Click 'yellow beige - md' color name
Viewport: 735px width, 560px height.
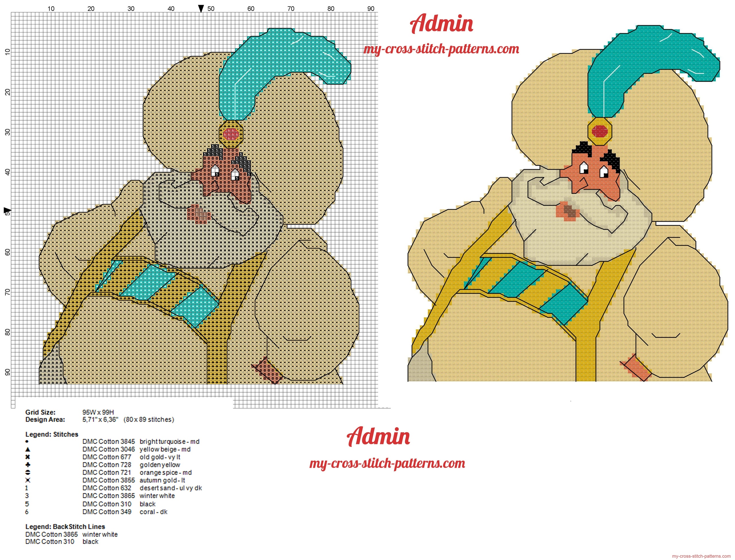click(x=165, y=450)
